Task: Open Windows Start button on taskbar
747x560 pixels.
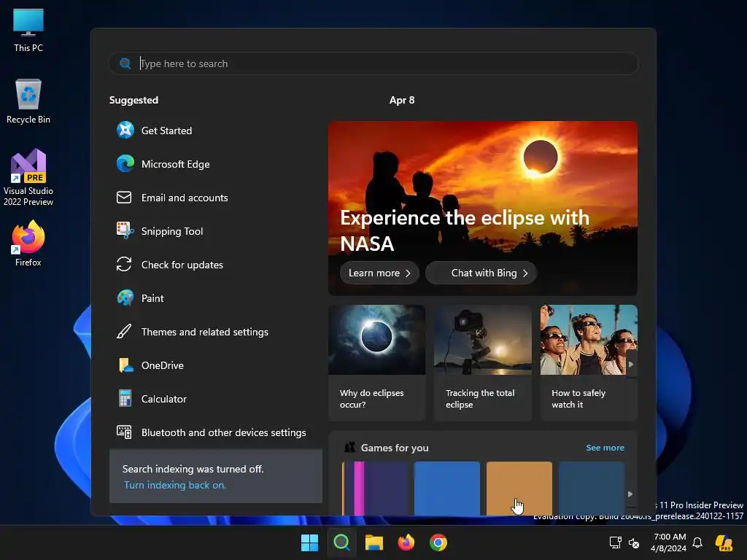Action: 309,542
